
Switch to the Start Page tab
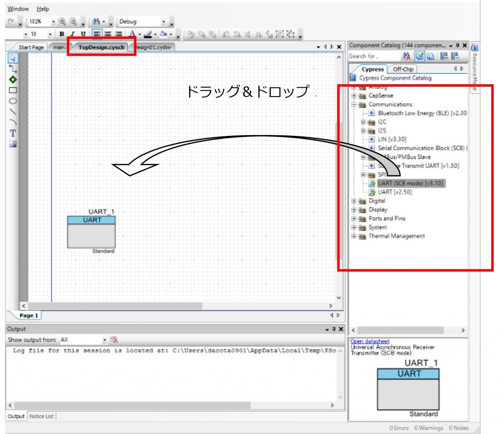[31, 47]
